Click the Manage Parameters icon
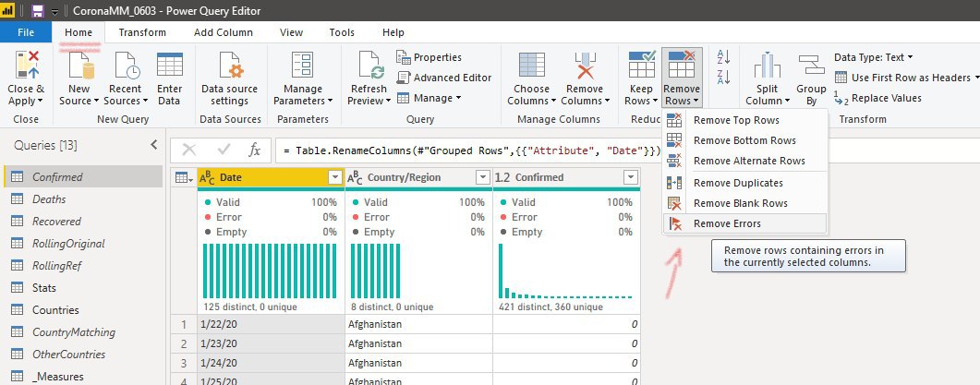The width and height of the screenshot is (980, 385). coord(303,65)
